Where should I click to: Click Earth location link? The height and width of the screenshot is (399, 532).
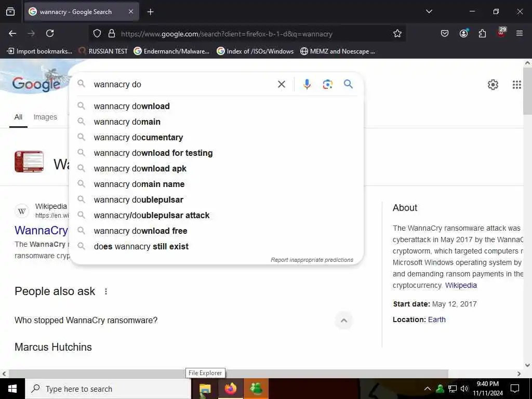click(436, 320)
